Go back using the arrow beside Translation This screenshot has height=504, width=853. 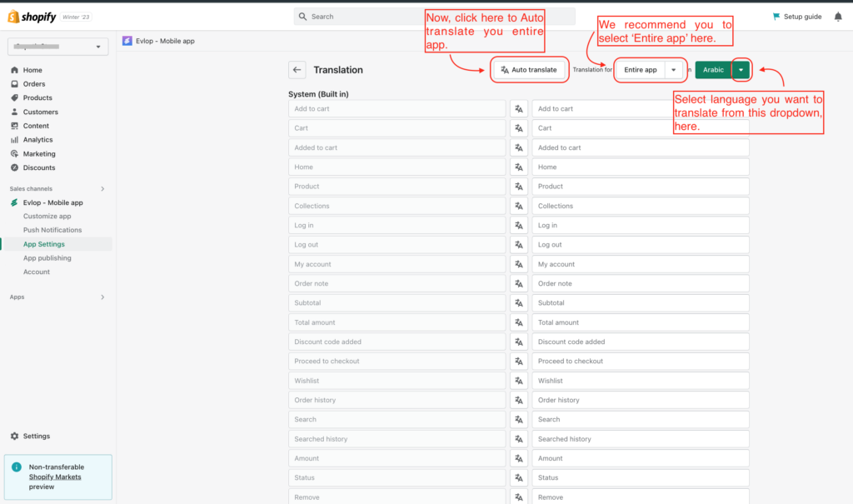click(297, 70)
